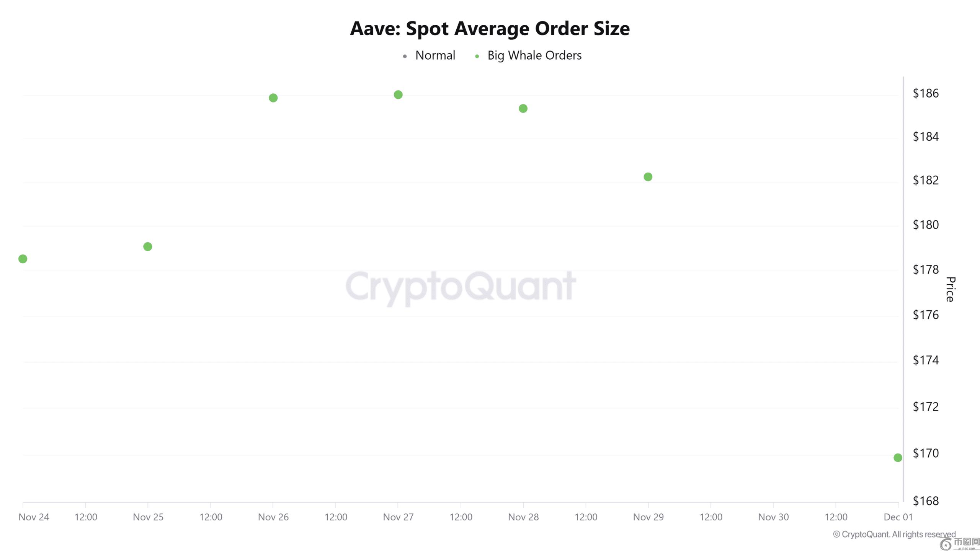
Task: Click the $186 price axis label
Action: point(926,93)
